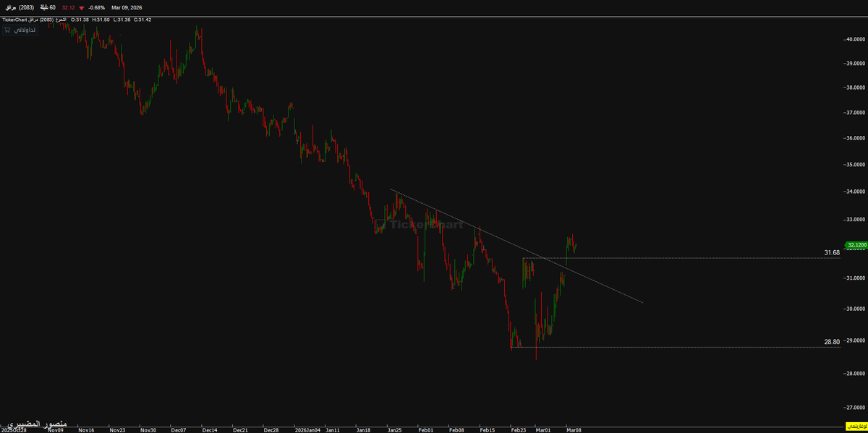Image resolution: width=868 pixels, height=433 pixels.
Task: Click the Dec14 date axis label
Action: (x=210, y=429)
